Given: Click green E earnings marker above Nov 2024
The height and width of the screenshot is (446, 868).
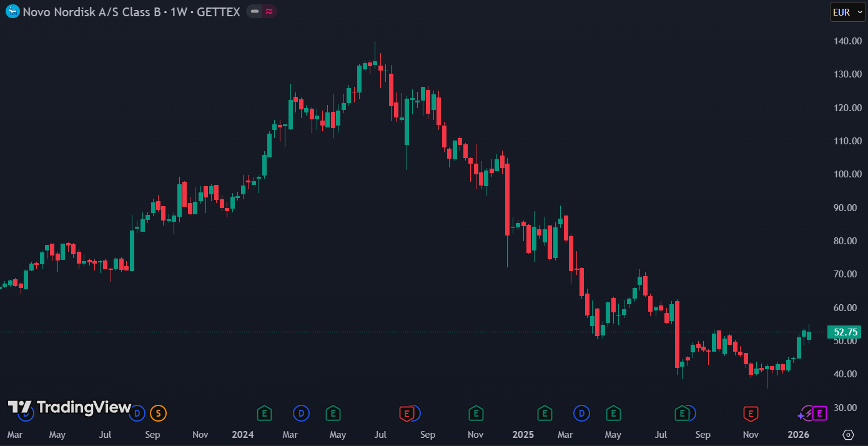Looking at the screenshot, I should pyautogui.click(x=476, y=413).
